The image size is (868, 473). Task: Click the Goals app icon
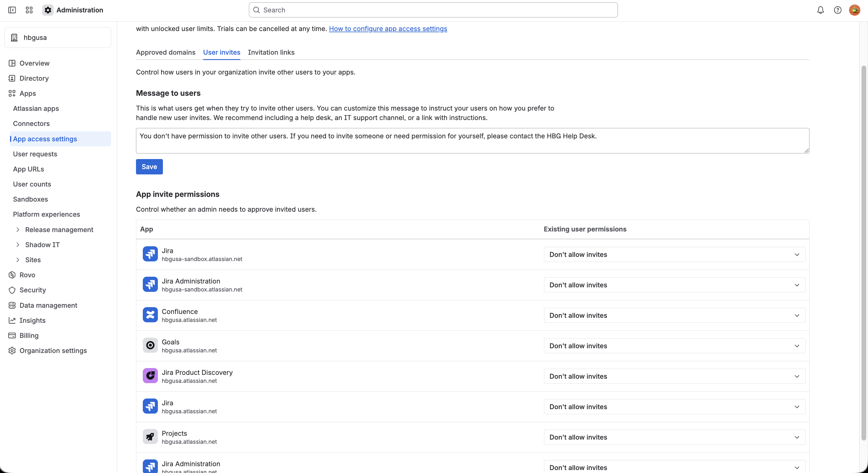tap(150, 345)
